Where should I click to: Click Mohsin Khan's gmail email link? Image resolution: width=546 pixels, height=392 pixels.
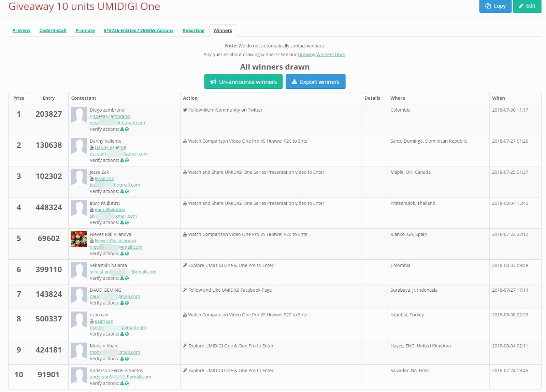[115, 352]
